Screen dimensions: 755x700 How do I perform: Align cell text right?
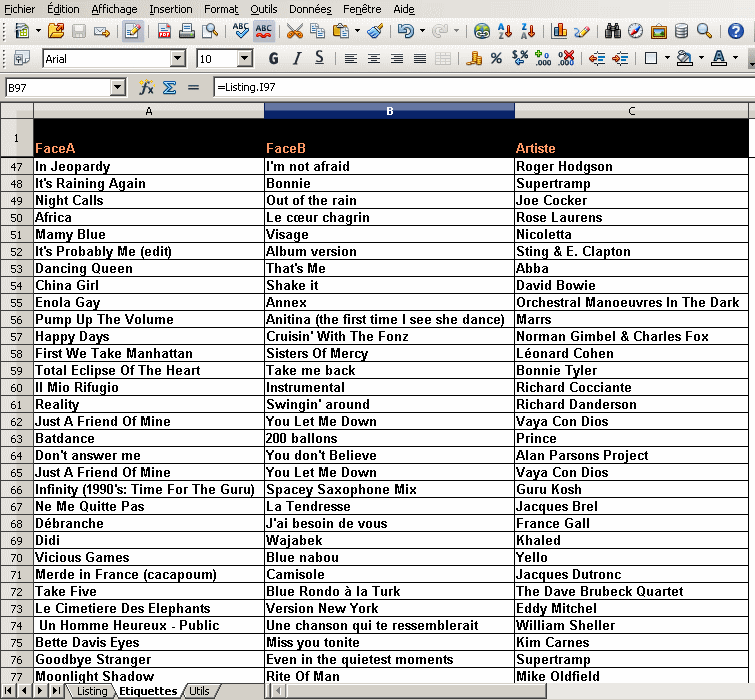(397, 59)
